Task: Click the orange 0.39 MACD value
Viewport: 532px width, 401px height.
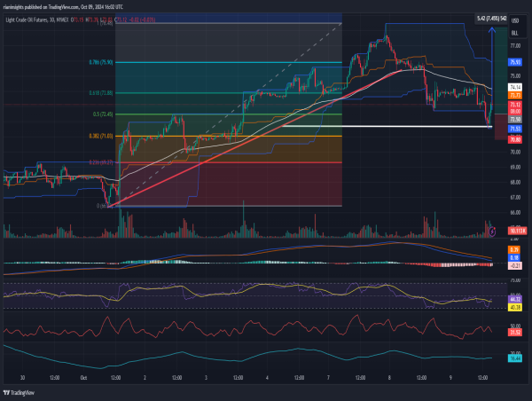Action: pos(514,250)
